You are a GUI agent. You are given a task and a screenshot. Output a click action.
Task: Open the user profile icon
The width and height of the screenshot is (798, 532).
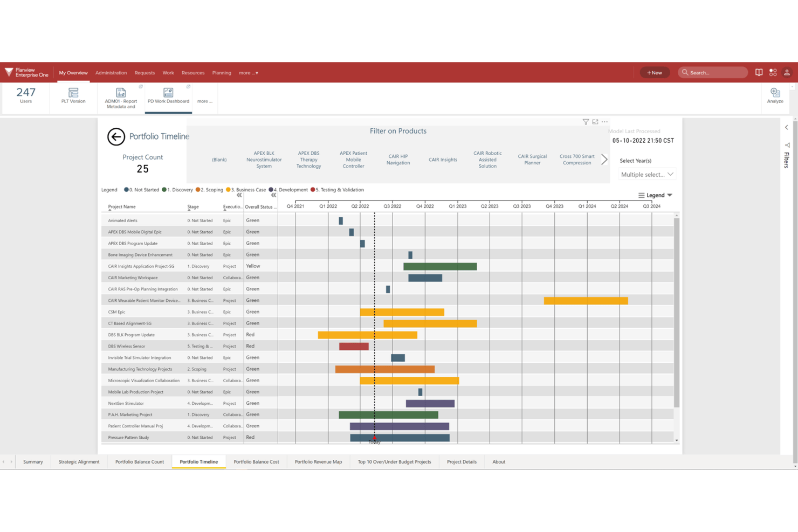click(787, 72)
